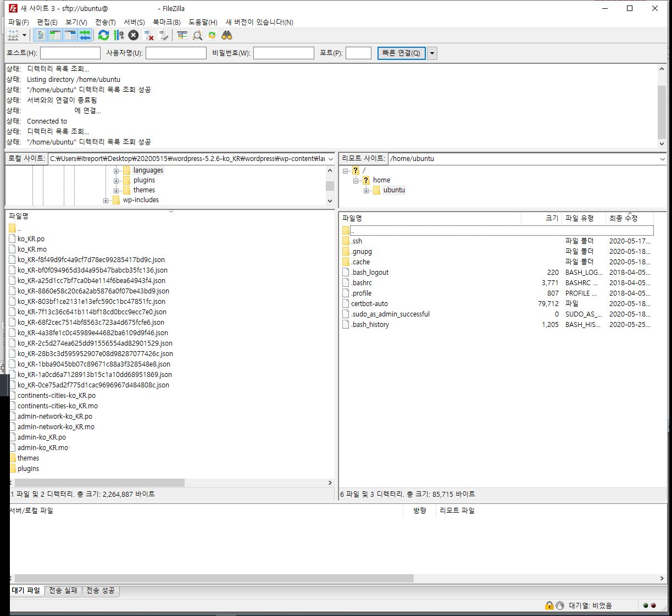Image resolution: width=672 pixels, height=616 pixels.
Task: Search remote files with binoculars icon
Action: tap(226, 35)
